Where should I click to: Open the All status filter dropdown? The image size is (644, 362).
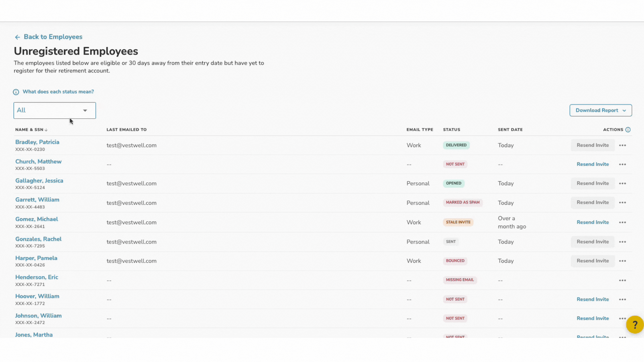click(55, 111)
